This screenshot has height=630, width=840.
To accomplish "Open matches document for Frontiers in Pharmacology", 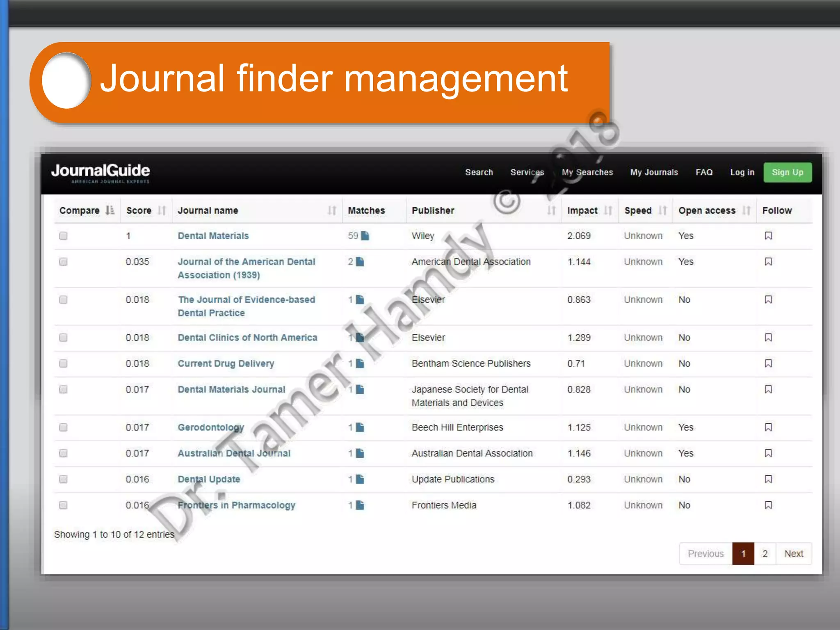I will tap(360, 505).
